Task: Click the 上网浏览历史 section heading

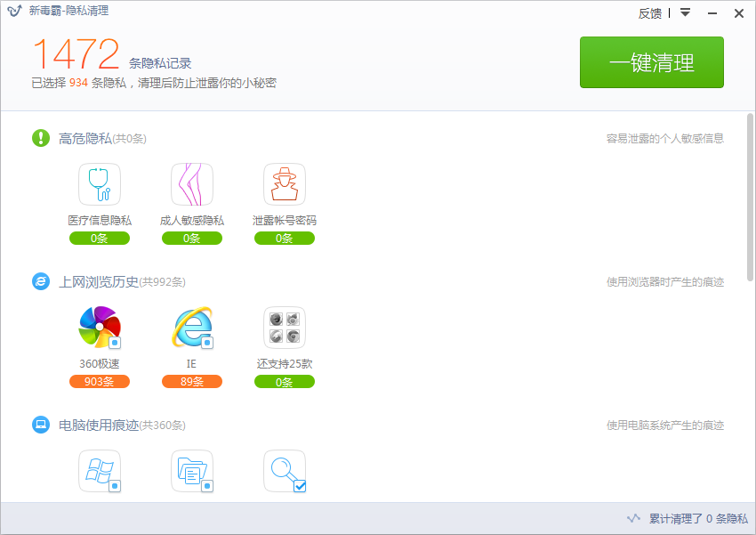Action: [99, 281]
